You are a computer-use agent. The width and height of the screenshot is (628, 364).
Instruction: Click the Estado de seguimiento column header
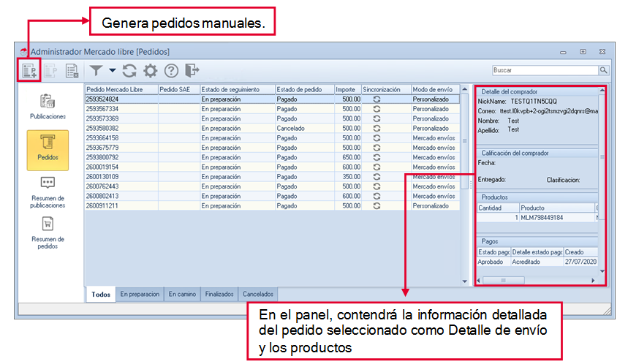[238, 89]
